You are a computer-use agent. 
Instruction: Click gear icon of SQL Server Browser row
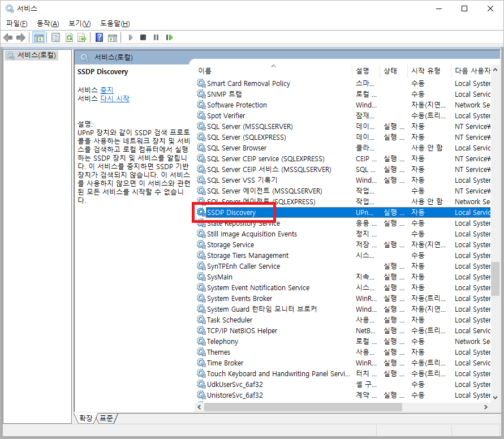(x=201, y=148)
